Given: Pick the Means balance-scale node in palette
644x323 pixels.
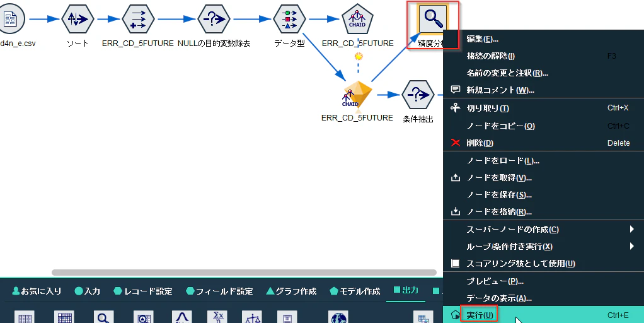Looking at the screenshot, I should (x=252, y=317).
